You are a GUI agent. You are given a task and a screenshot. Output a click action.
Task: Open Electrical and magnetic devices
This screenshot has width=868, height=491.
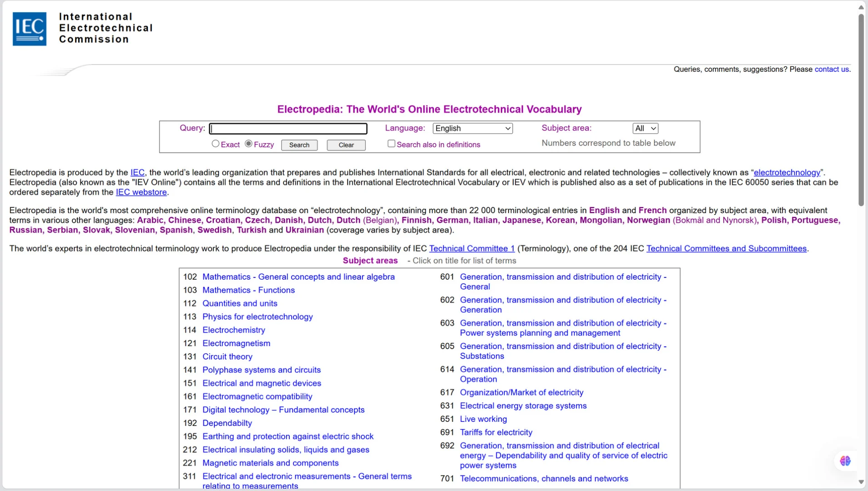click(x=262, y=383)
